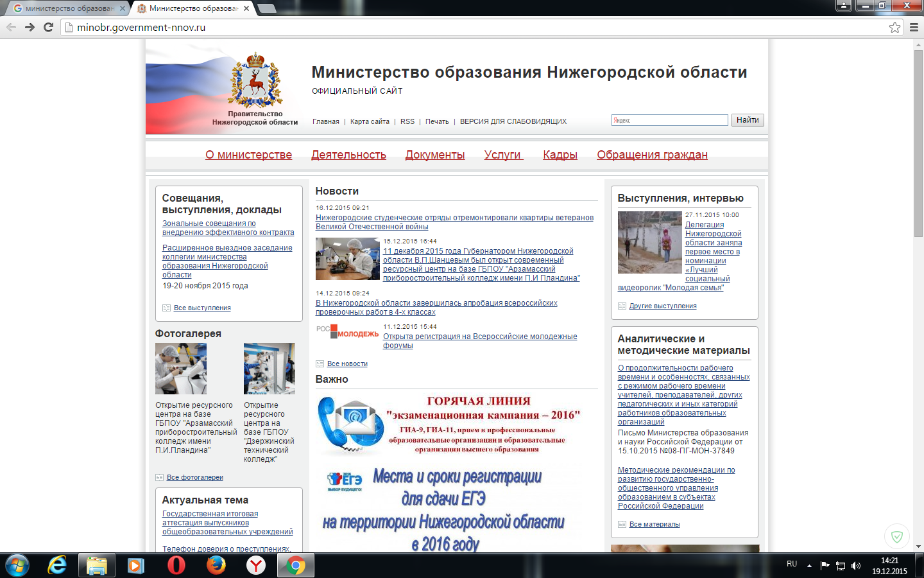Open 'Обращения граждан' menu item
Viewport: 924px width, 578px height.
(x=652, y=155)
